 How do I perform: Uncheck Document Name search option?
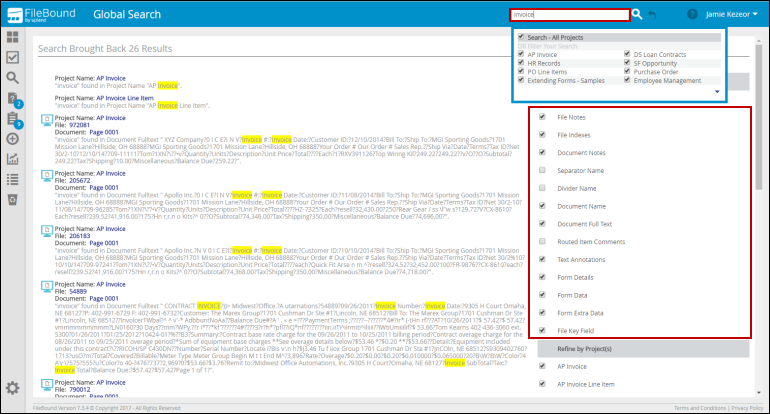pos(542,206)
